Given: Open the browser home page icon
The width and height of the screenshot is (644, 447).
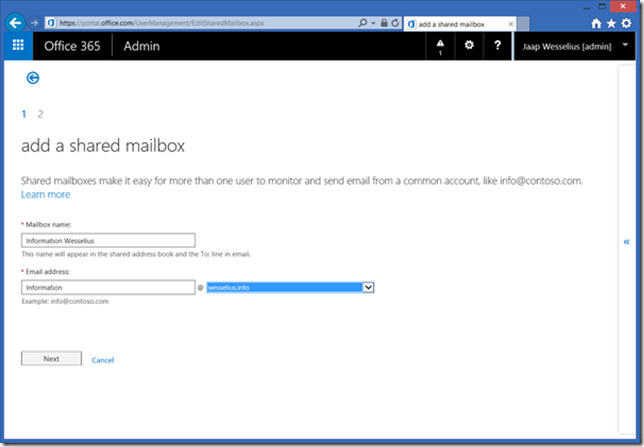Looking at the screenshot, I should pos(596,22).
